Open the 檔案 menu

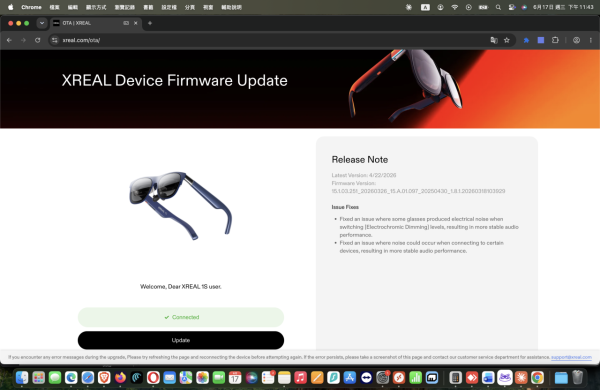(55, 7)
